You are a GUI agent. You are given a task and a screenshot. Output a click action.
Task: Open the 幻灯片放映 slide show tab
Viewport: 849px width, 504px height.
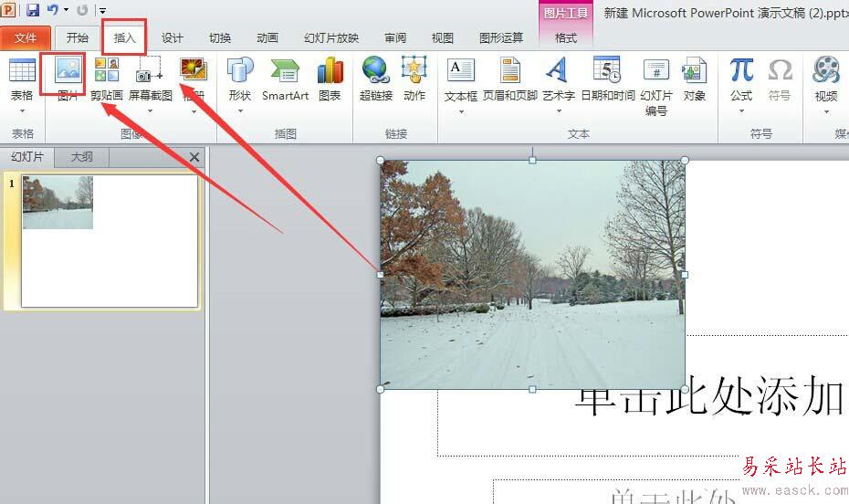(x=331, y=37)
